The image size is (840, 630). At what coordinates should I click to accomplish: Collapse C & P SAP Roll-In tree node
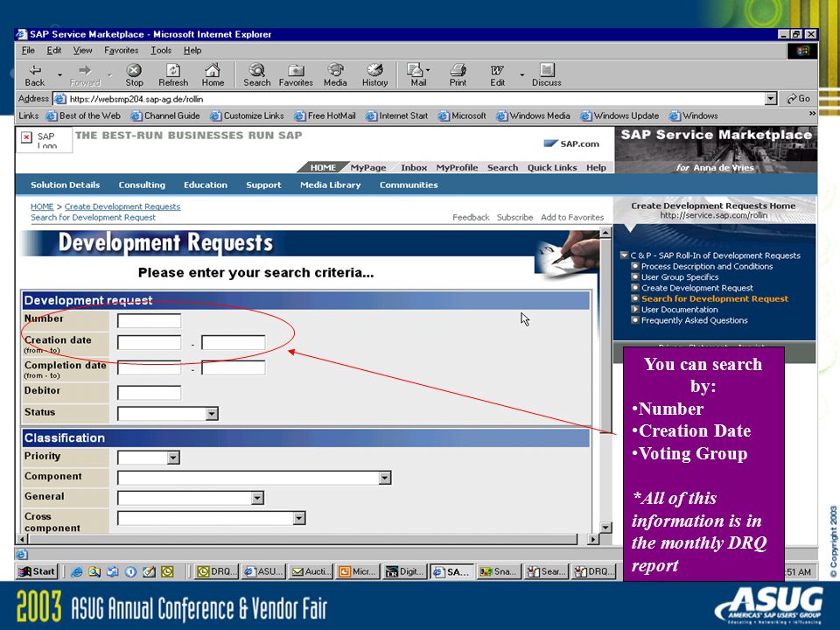click(x=624, y=255)
